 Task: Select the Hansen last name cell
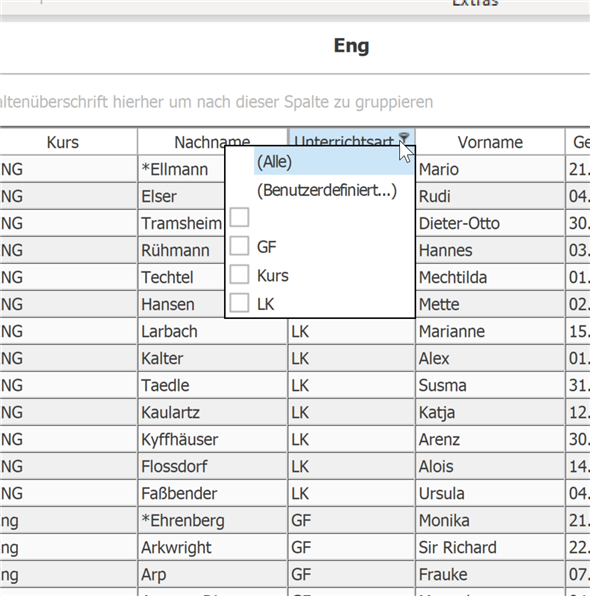(181, 304)
